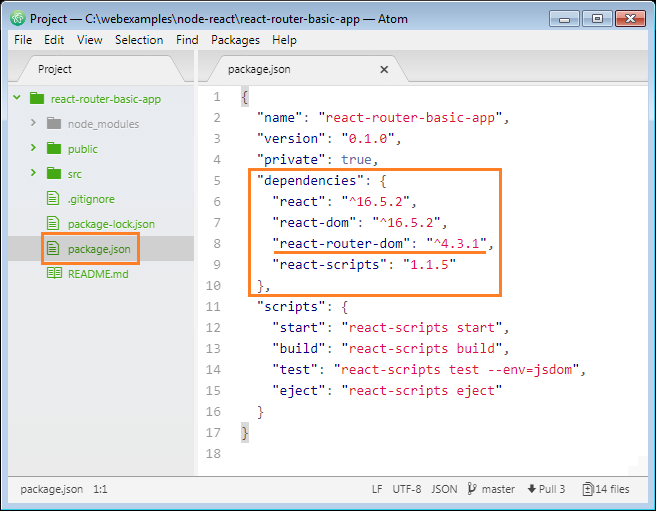Open the Selection menu
Image resolution: width=656 pixels, height=511 pixels.
pos(139,40)
